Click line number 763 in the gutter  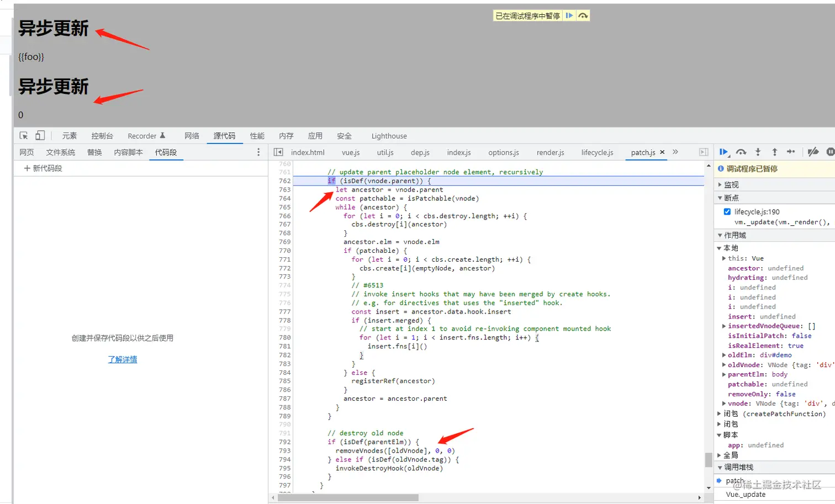pos(285,189)
